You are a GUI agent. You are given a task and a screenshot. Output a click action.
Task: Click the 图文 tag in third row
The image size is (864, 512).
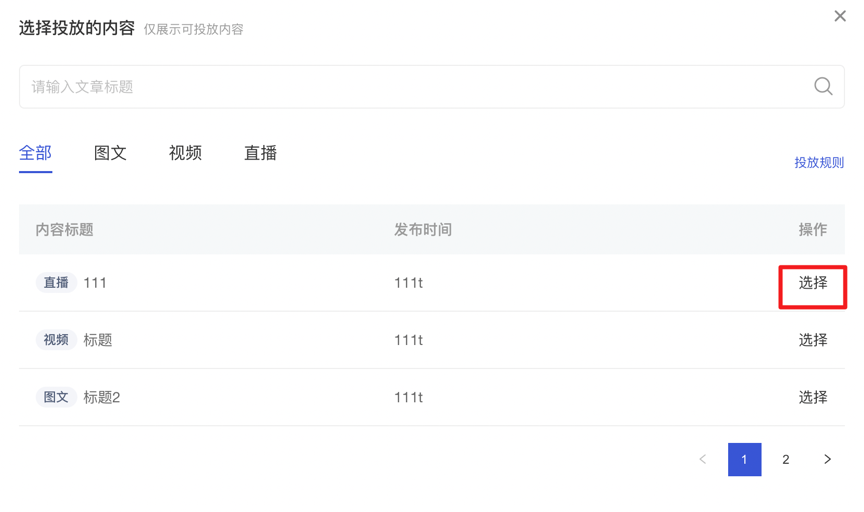[56, 397]
